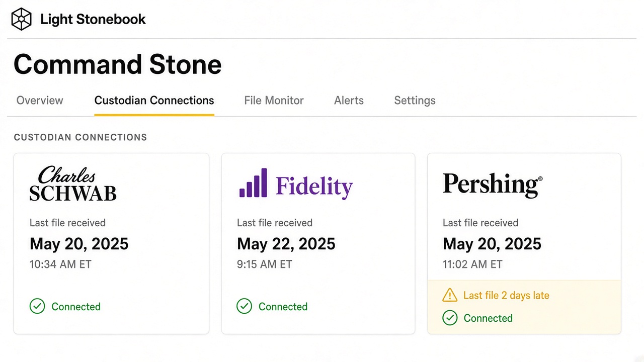Click the time '10:34 AM ET'
644x362 pixels.
click(x=60, y=264)
